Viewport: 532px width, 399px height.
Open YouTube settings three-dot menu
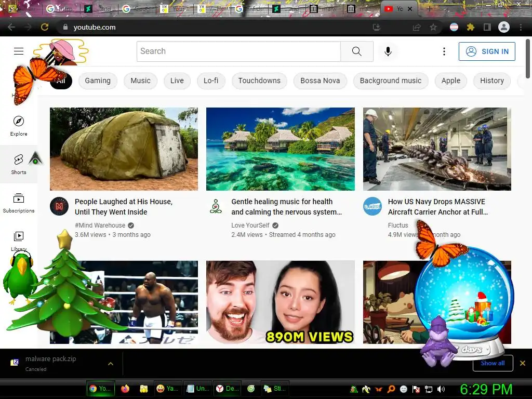pos(444,51)
